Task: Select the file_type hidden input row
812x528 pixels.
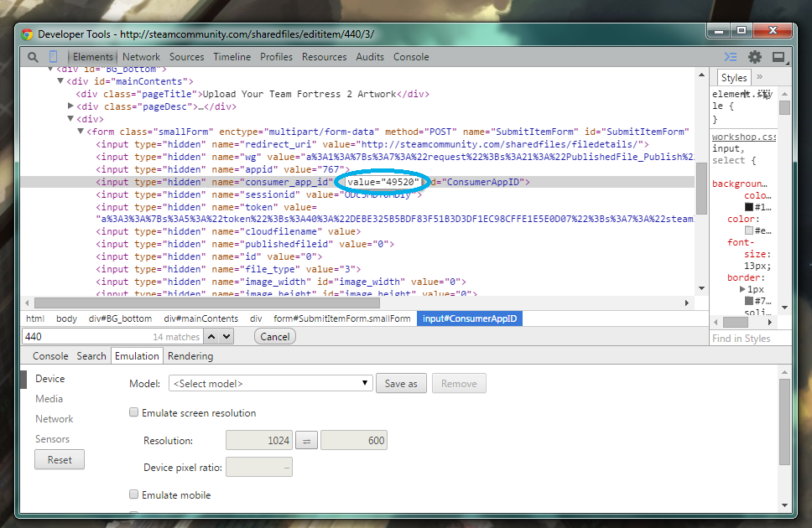Action: tap(228, 269)
